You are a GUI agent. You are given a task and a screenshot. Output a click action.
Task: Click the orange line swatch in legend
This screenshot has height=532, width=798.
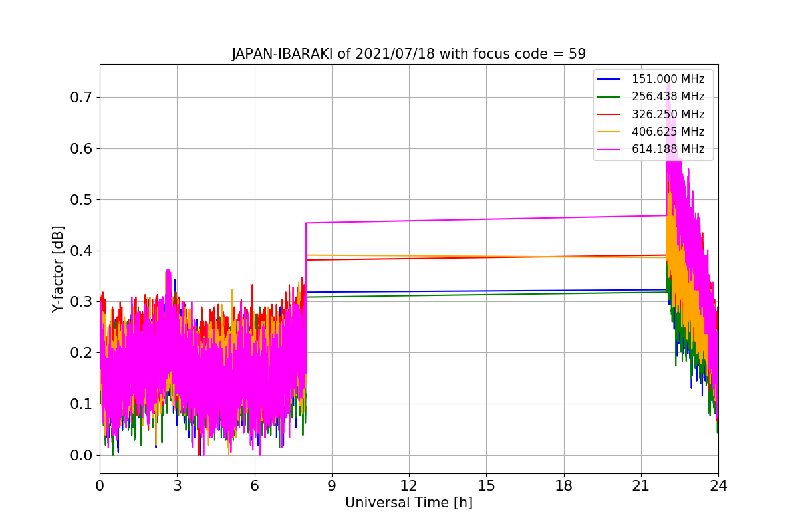(x=609, y=132)
